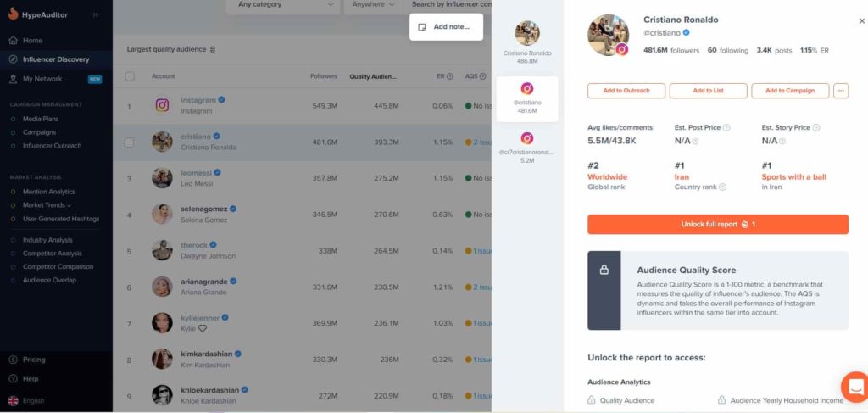
Task: Open My Network in the sidebar
Action: (x=42, y=79)
